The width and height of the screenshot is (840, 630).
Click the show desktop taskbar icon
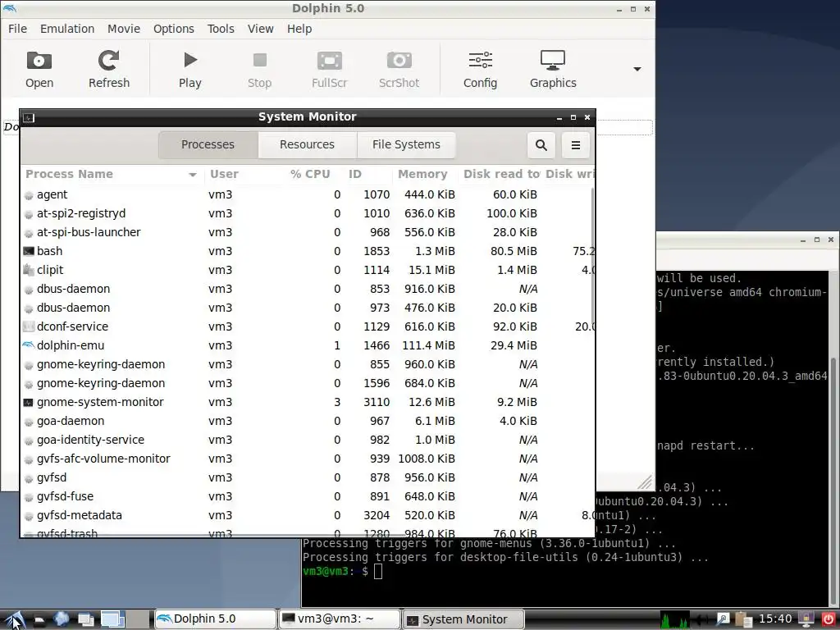85,620
